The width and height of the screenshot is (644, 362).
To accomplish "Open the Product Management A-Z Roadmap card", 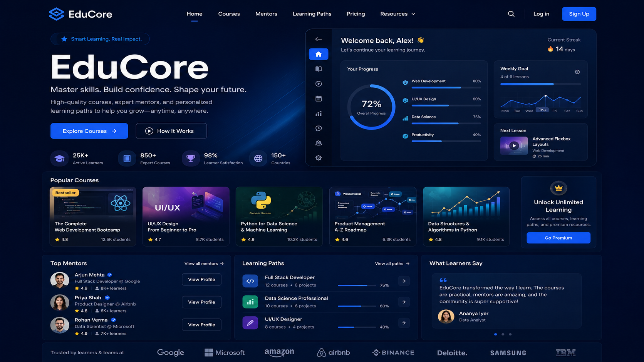I will [373, 217].
